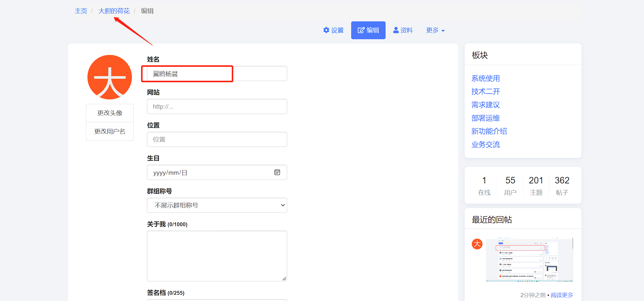Click the 编辑 breadcrumb text
The width and height of the screenshot is (644, 301).
click(147, 11)
